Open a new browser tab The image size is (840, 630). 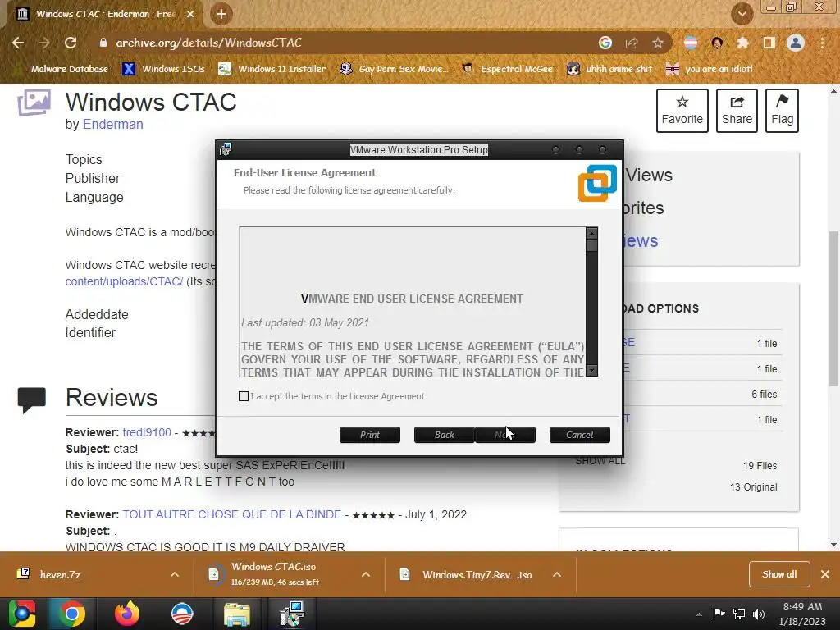coord(221,14)
